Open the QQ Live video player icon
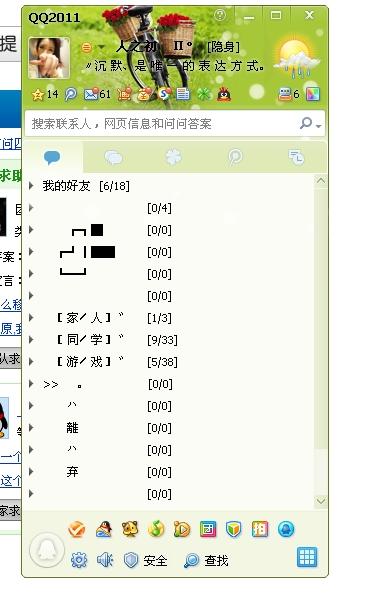Screen dimensions: 378x608 pos(182,529)
